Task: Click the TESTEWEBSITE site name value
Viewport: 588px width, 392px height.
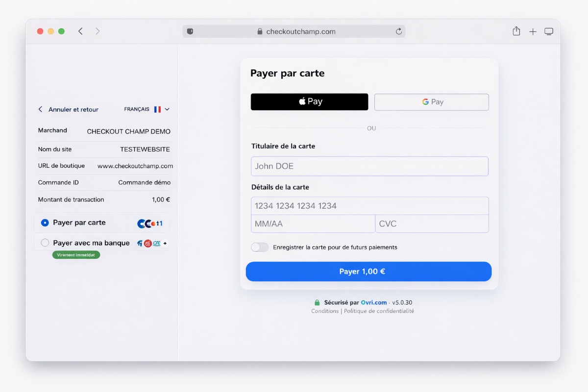Action: tap(145, 149)
